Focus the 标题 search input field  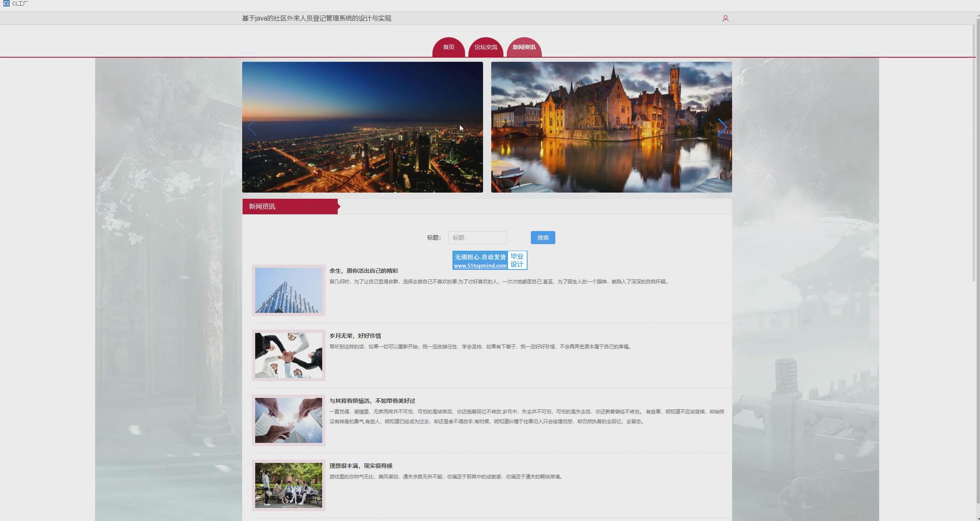477,238
